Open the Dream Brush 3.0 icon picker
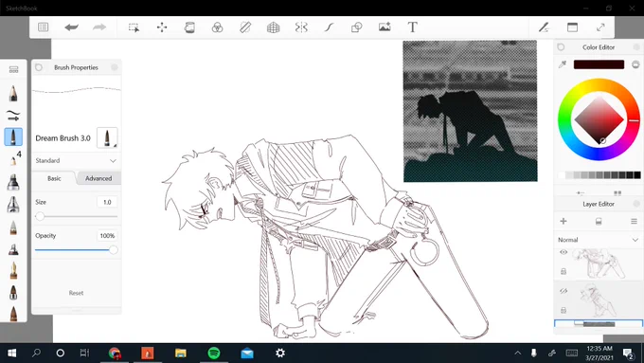644x363 pixels. pyautogui.click(x=107, y=137)
